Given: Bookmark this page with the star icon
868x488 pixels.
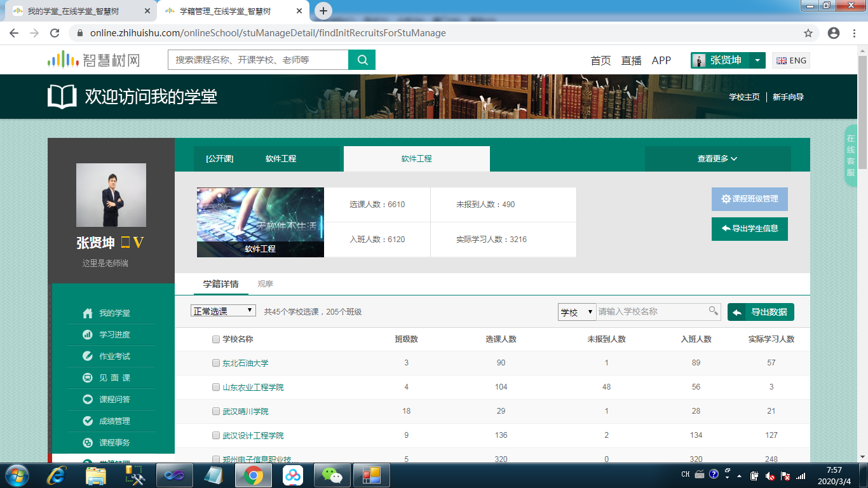Looking at the screenshot, I should coord(808,33).
